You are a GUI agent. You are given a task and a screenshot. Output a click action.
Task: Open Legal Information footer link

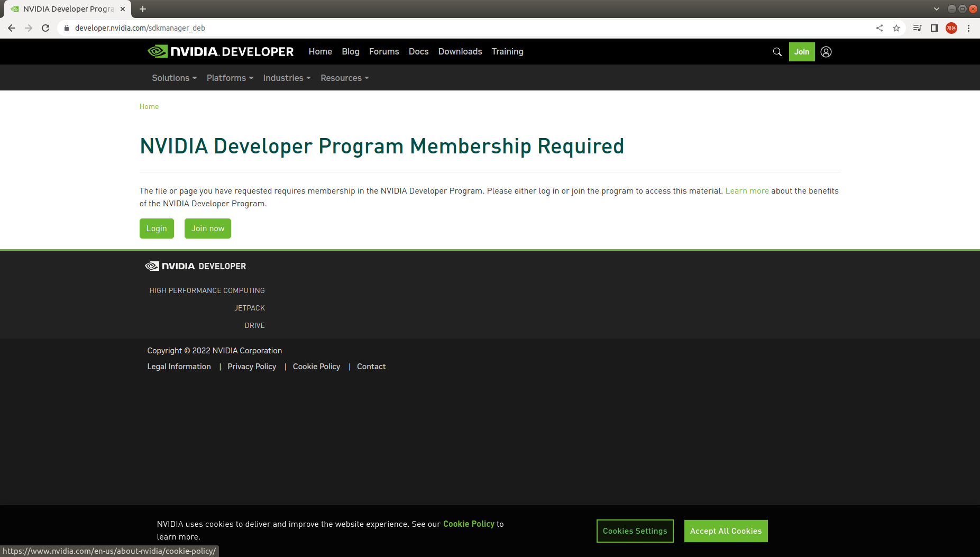click(x=179, y=367)
